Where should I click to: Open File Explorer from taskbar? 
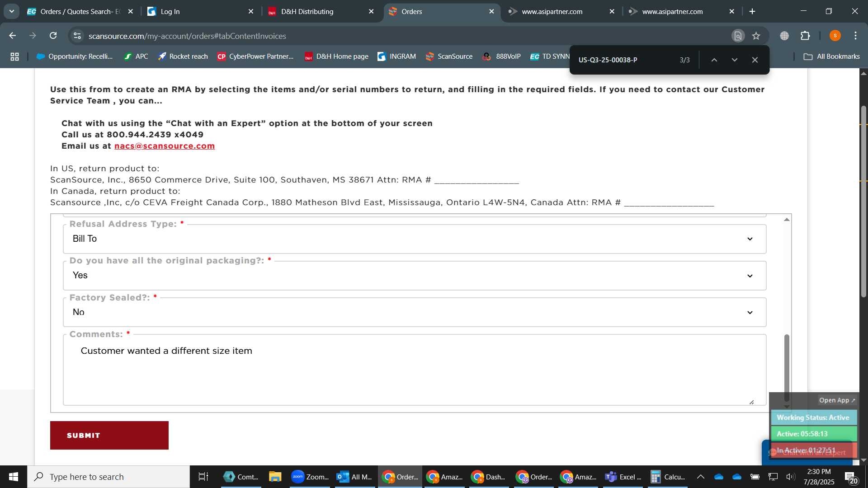point(275,477)
